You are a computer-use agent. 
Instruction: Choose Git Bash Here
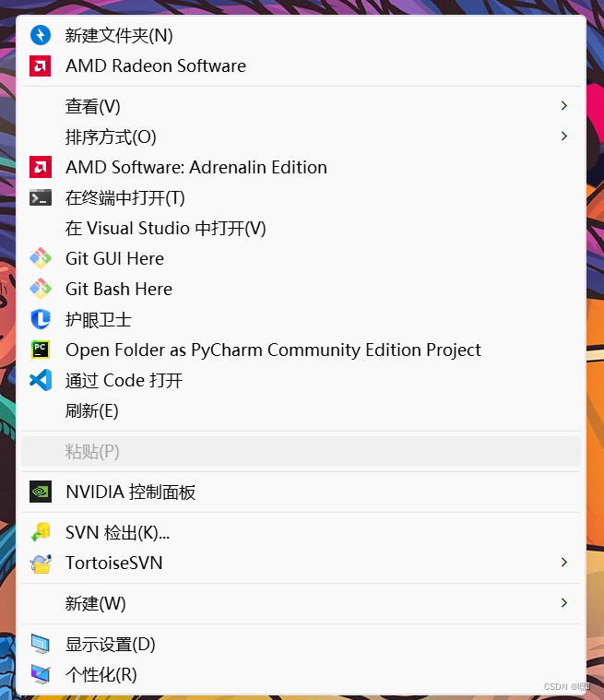pos(301,289)
